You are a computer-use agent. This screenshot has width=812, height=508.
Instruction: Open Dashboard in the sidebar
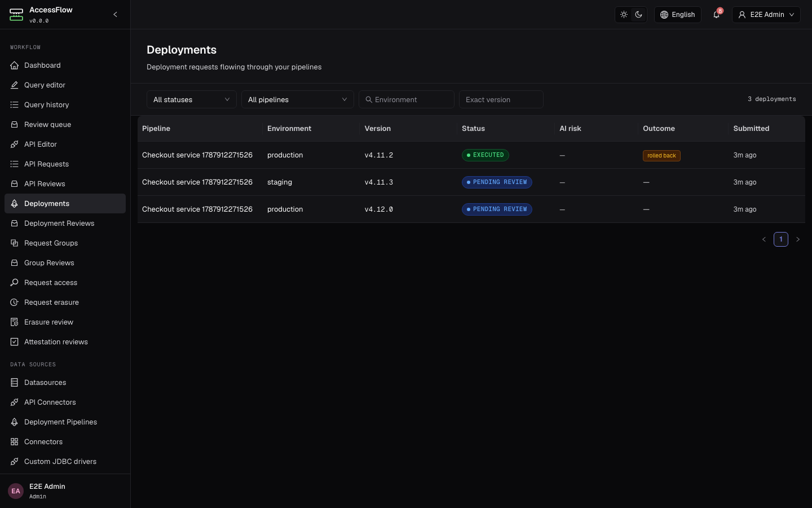pos(65,65)
